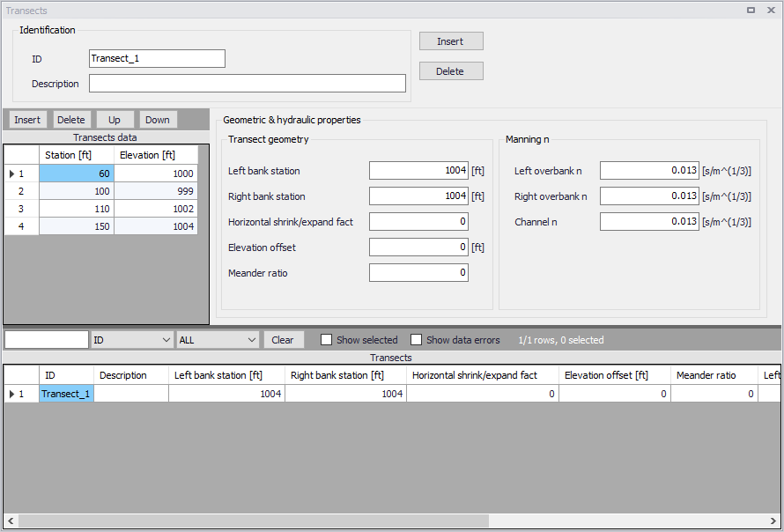Click the row 1 selector in Transects table
This screenshot has height=532, width=784.
[21, 394]
